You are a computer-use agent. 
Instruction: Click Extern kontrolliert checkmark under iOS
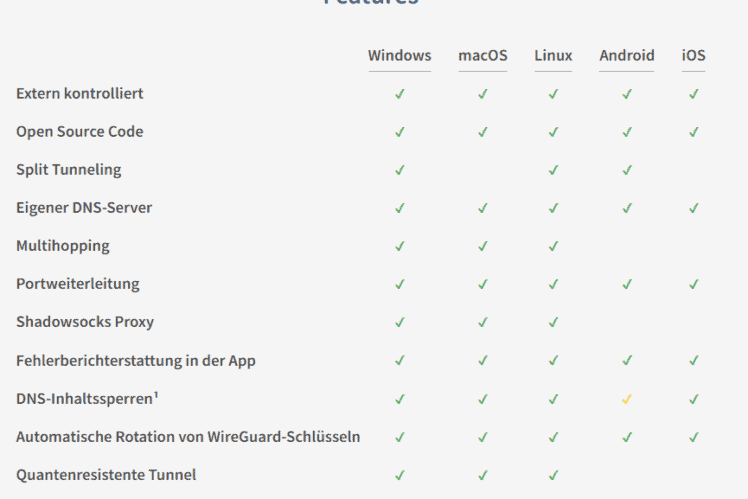tap(694, 94)
